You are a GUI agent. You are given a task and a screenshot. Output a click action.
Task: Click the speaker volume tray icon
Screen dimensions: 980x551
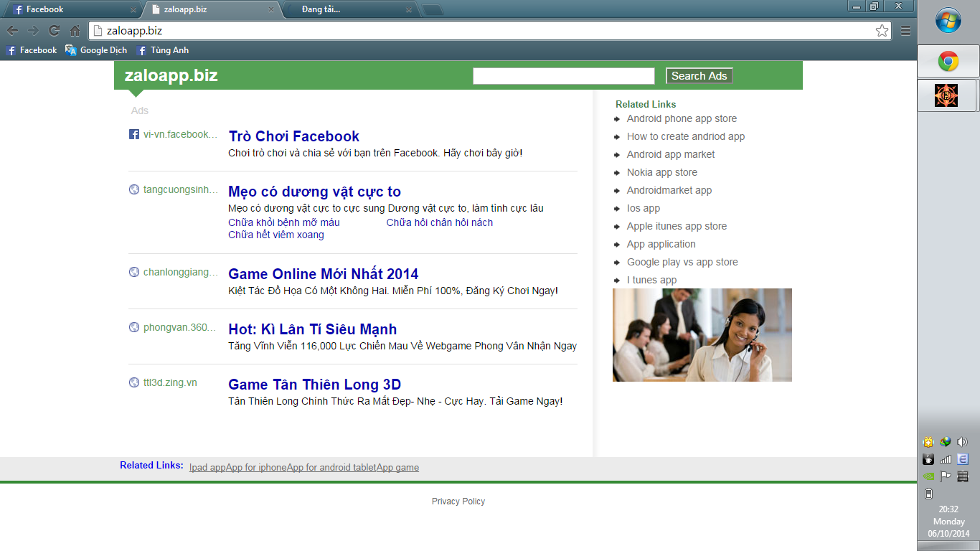(x=963, y=442)
